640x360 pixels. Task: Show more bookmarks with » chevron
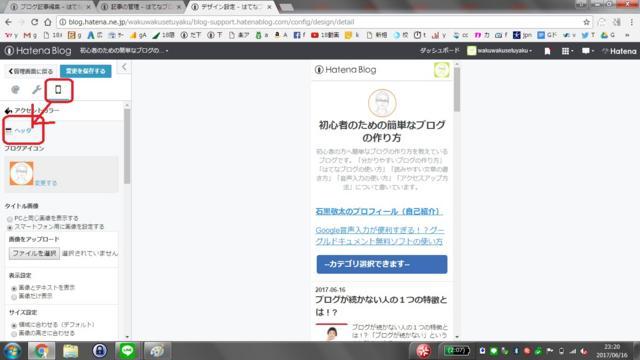[627, 36]
